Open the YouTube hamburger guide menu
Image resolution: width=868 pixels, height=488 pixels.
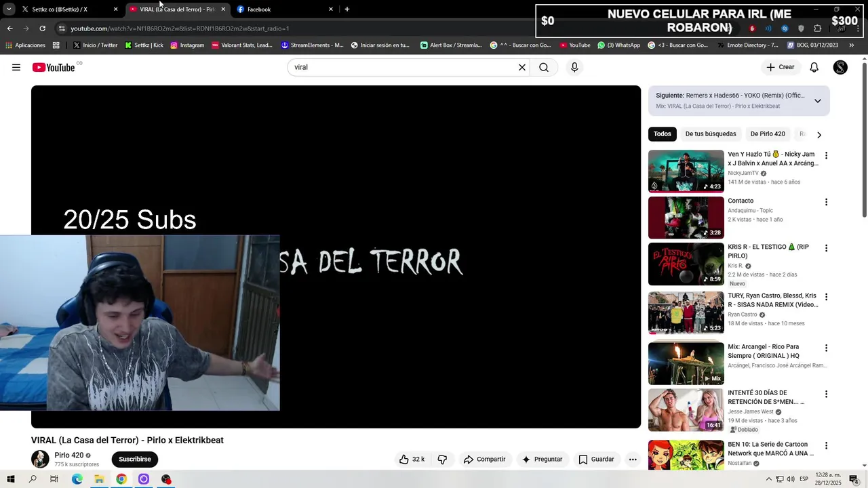tap(16, 67)
